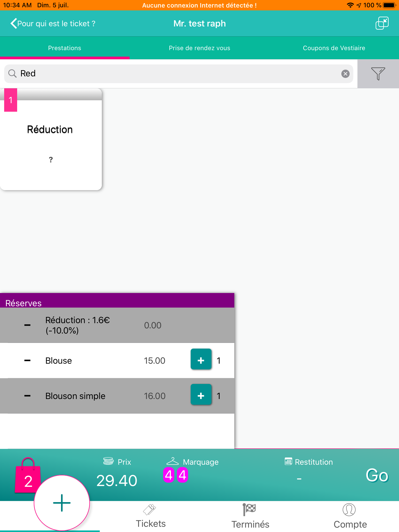
Task: Click the Blouse price 15.00
Action: tap(155, 361)
